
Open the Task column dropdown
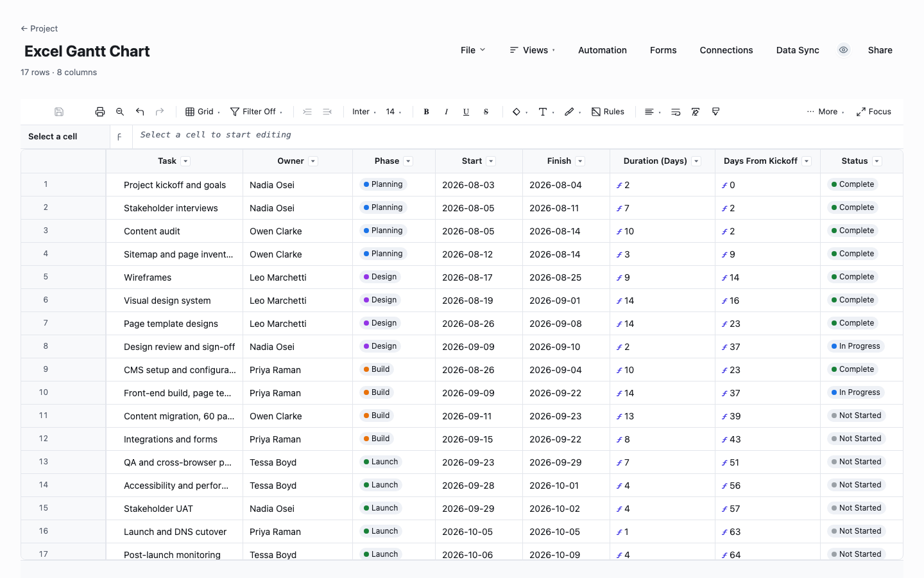tap(185, 161)
